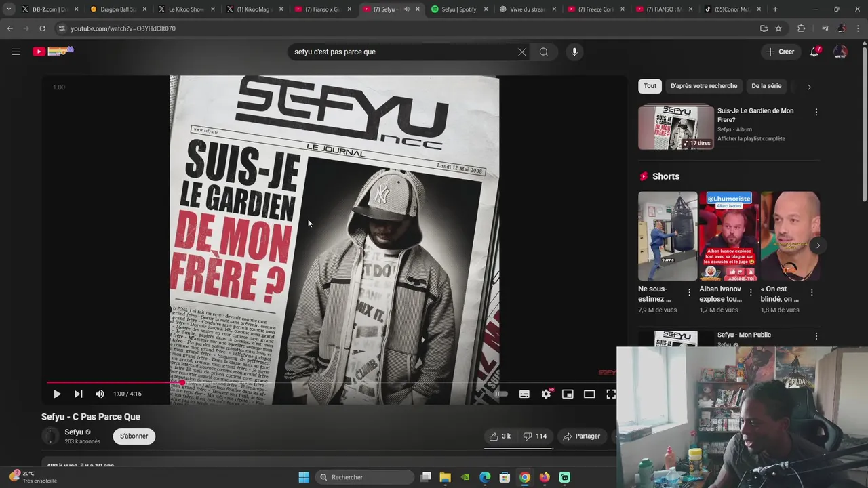
Task: Open the account avatar menu
Action: point(840,52)
